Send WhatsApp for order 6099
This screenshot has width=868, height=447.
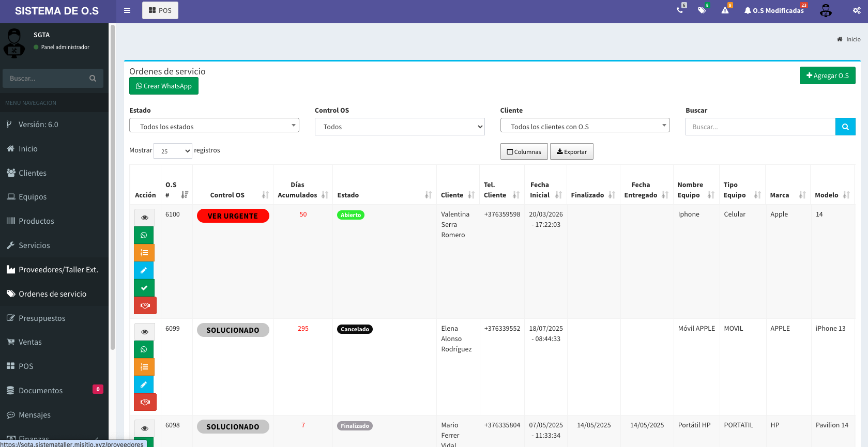coord(144,349)
